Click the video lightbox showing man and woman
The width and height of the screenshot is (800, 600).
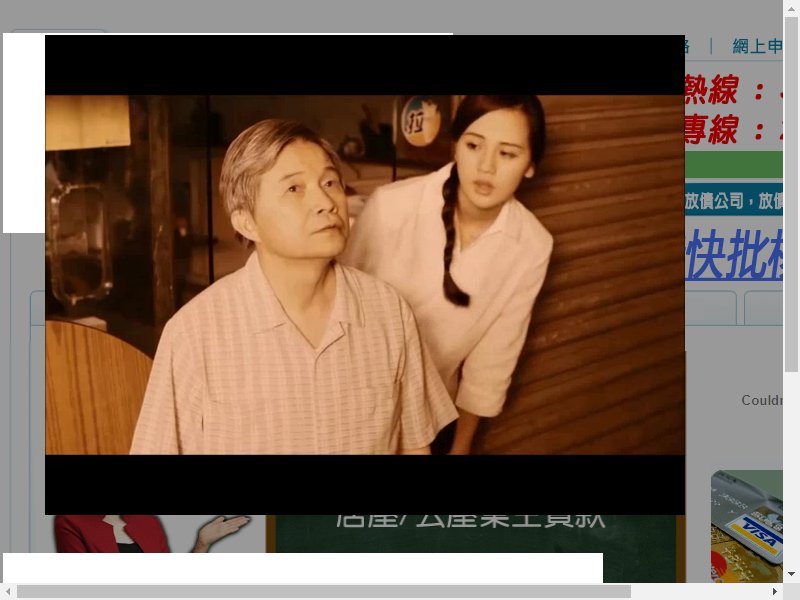click(x=365, y=274)
